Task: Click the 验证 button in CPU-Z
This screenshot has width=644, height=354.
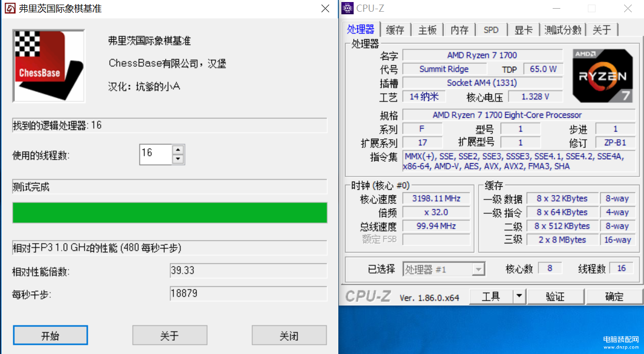Action: tap(555, 296)
